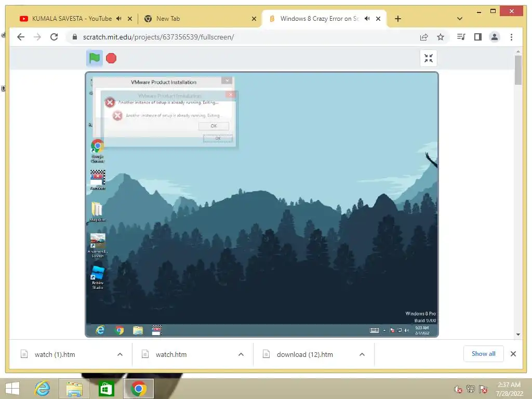Screen dimensions: 532x399
Task: Click the Magic folder icon on simulated desktop
Action: pyautogui.click(x=97, y=211)
